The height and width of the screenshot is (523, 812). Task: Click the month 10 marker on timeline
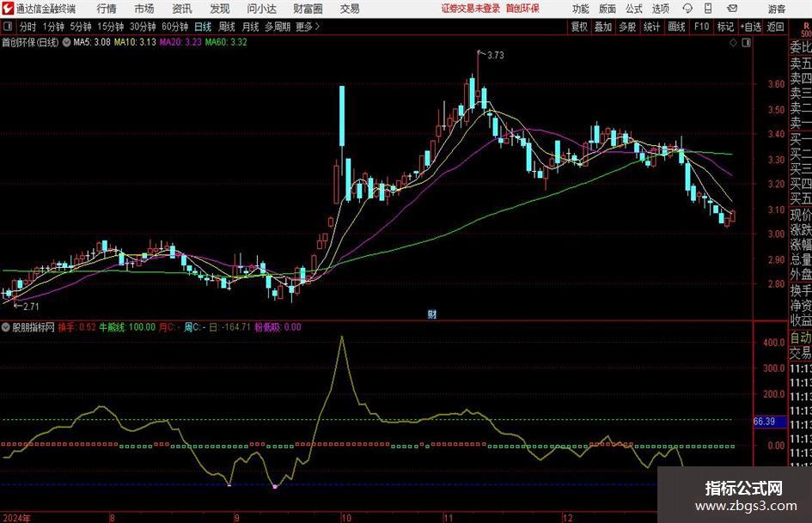coord(346,518)
